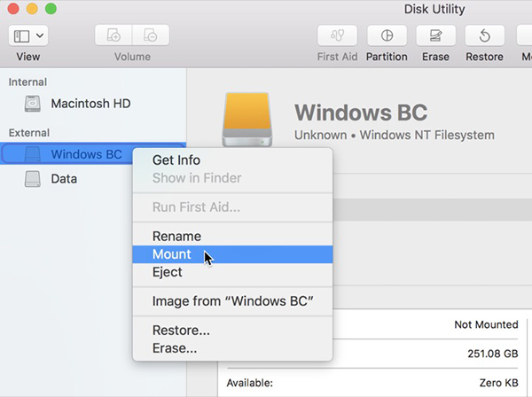Click the Partition toolbar icon

tap(387, 35)
